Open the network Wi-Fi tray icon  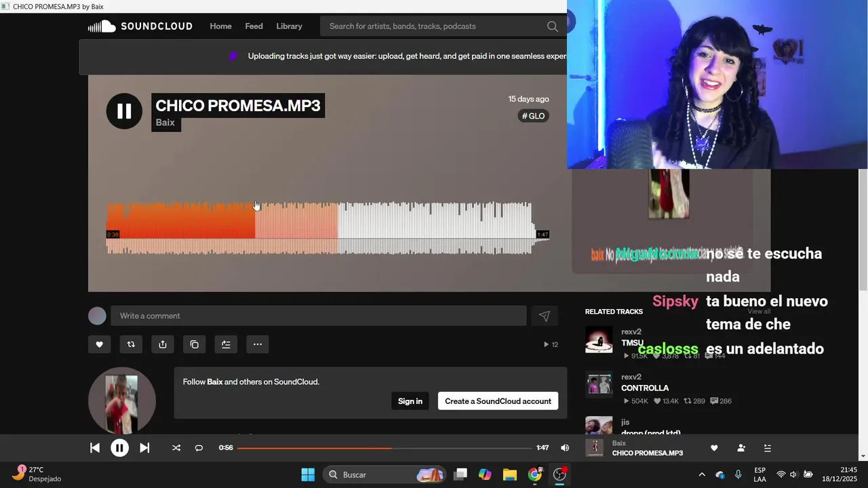[x=781, y=474]
